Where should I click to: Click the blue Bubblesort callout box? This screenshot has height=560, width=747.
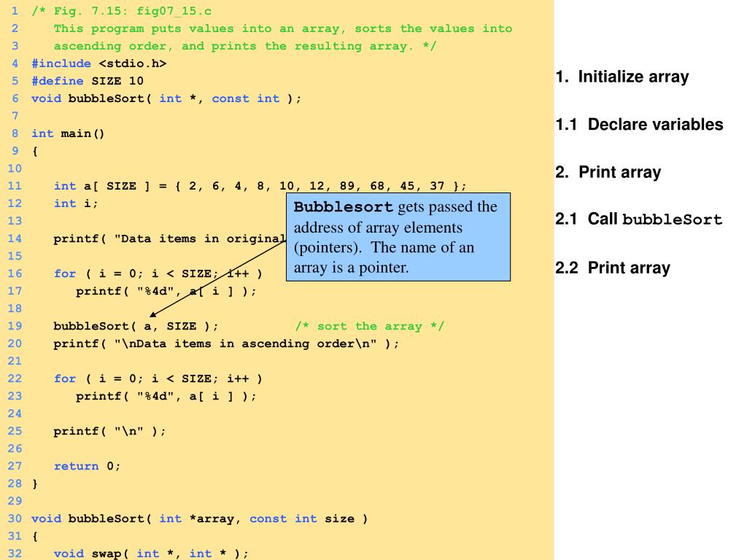click(x=398, y=237)
